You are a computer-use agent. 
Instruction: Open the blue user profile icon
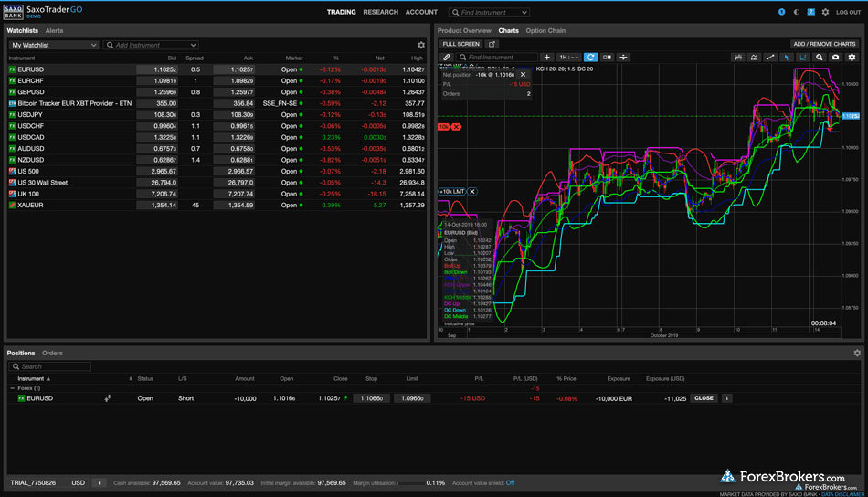811,12
